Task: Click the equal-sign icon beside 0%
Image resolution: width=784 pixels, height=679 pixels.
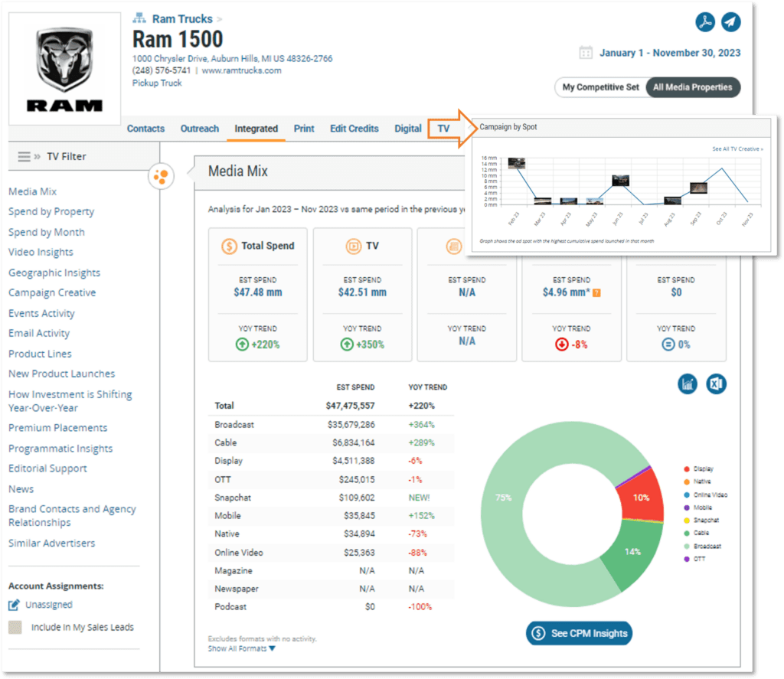Action: [x=668, y=344]
